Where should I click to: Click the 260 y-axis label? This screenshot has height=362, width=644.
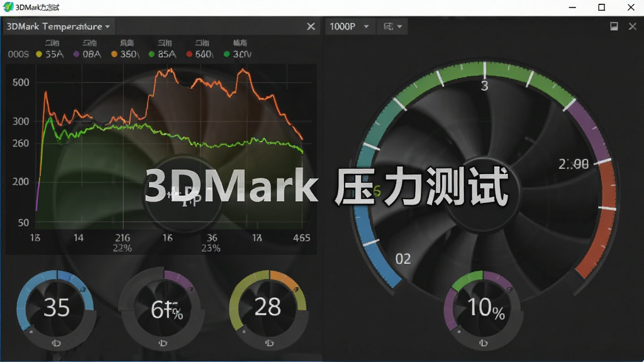(21, 143)
